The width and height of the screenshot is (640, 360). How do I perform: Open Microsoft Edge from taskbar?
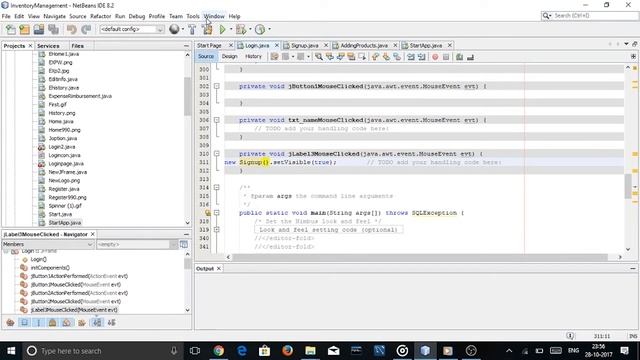click(242, 351)
